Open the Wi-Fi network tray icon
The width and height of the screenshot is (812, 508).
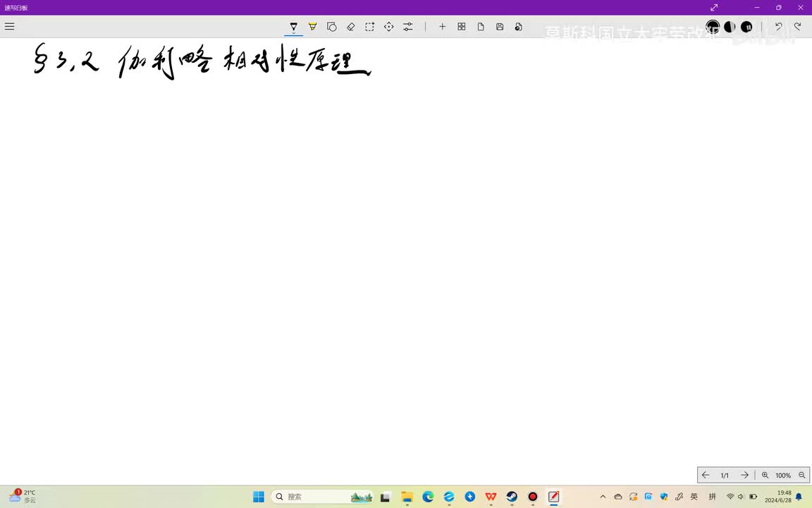pos(730,497)
